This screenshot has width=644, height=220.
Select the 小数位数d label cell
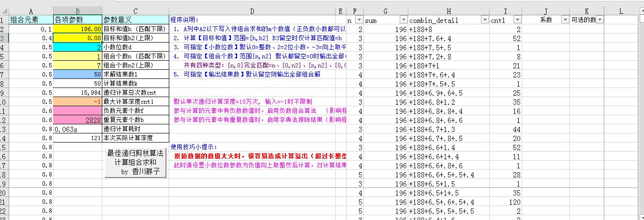(135, 47)
